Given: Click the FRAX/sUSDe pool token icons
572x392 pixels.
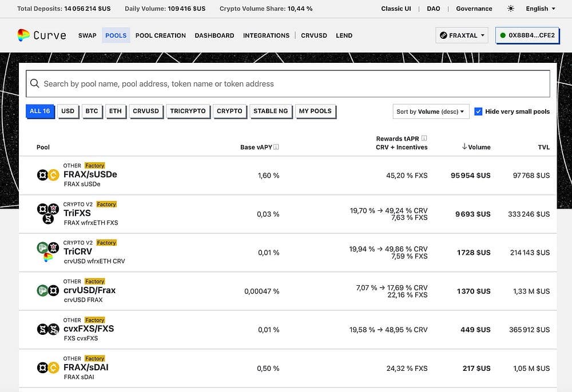Looking at the screenshot, I should (x=48, y=175).
